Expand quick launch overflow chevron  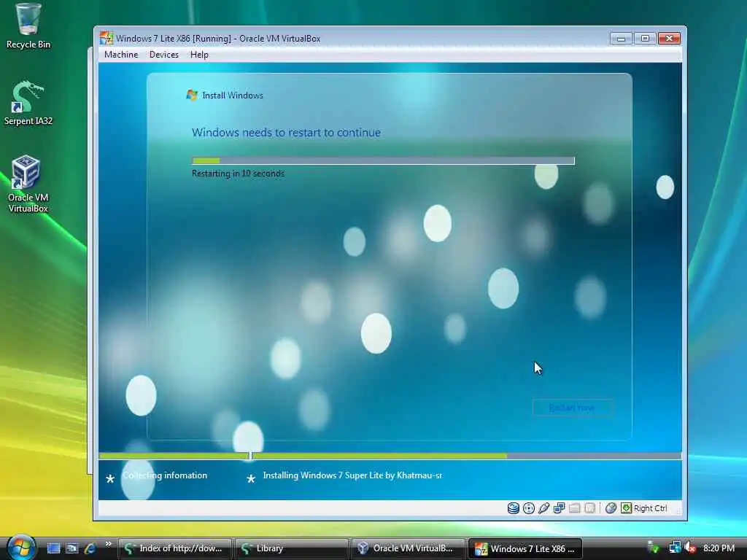(x=108, y=544)
